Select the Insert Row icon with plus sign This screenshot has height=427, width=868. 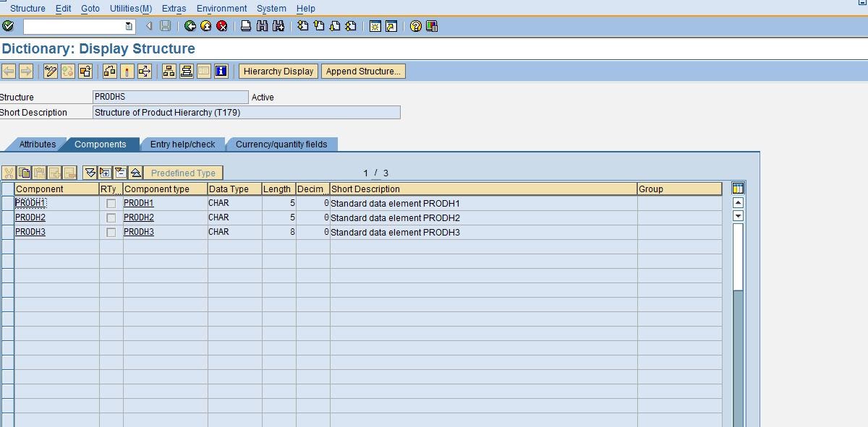click(x=105, y=173)
